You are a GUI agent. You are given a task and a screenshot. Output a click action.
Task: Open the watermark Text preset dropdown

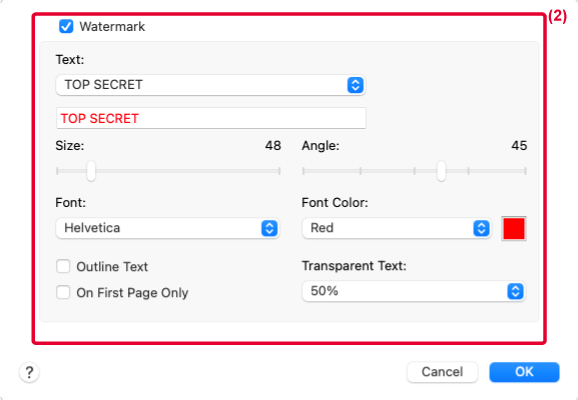210,85
